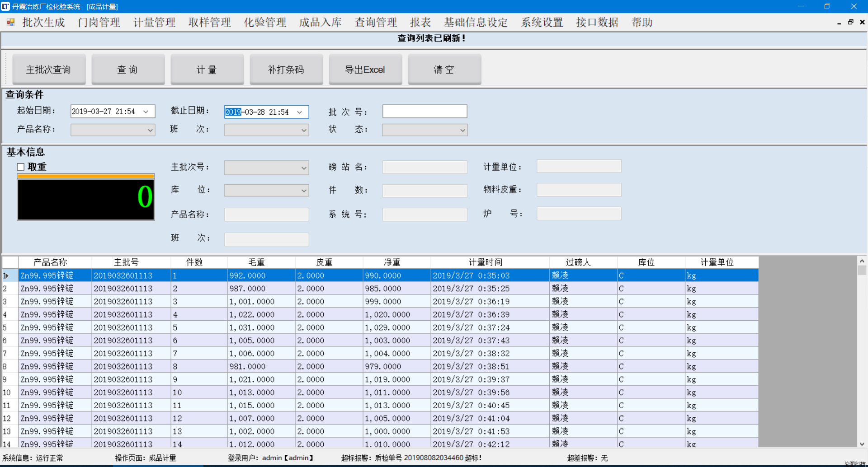Click the 主批次查询 button
The image size is (868, 467).
coord(48,70)
